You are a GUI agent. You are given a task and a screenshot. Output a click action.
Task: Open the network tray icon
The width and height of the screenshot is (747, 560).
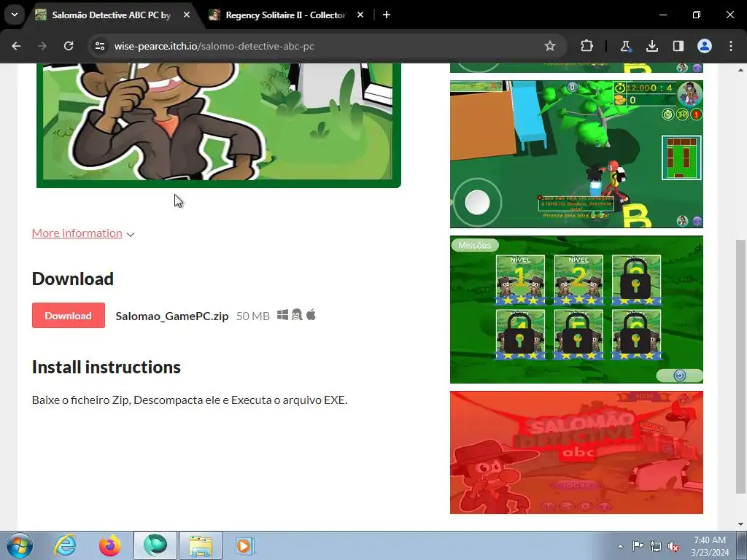click(656, 546)
